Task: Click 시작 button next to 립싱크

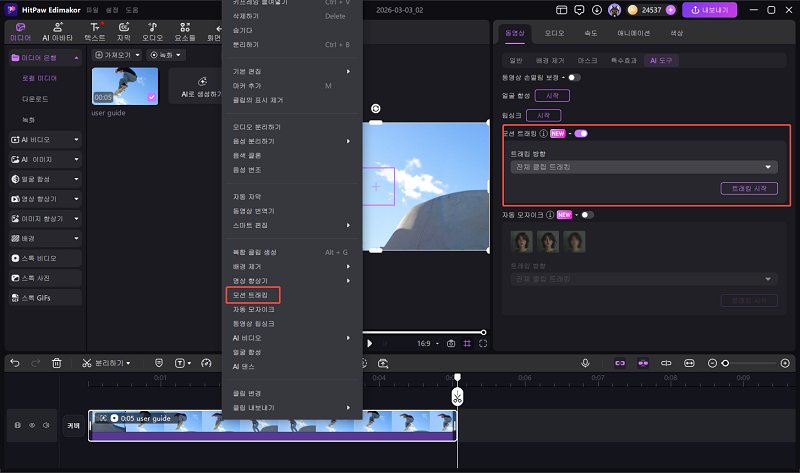Action: tap(543, 115)
